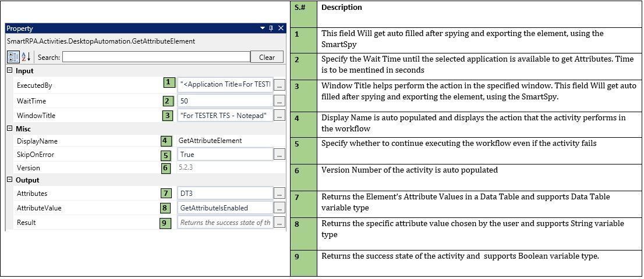Open the SkipOnError ellipsis button
This screenshot has height=279, width=644.
coord(279,155)
